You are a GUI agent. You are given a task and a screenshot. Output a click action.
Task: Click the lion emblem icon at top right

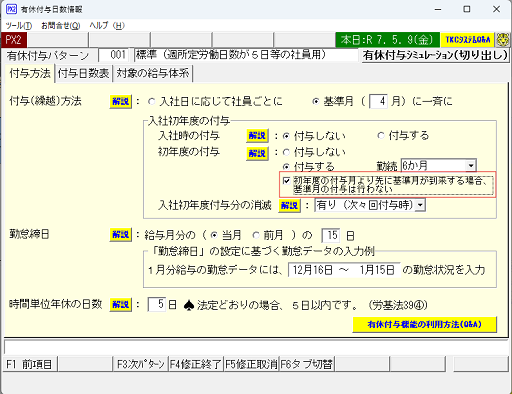click(503, 40)
